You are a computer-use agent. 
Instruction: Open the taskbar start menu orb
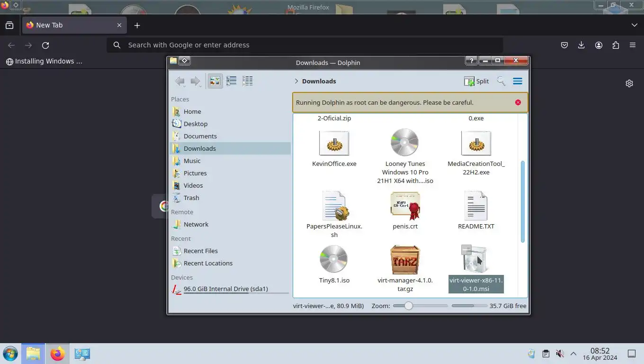pos(10,354)
